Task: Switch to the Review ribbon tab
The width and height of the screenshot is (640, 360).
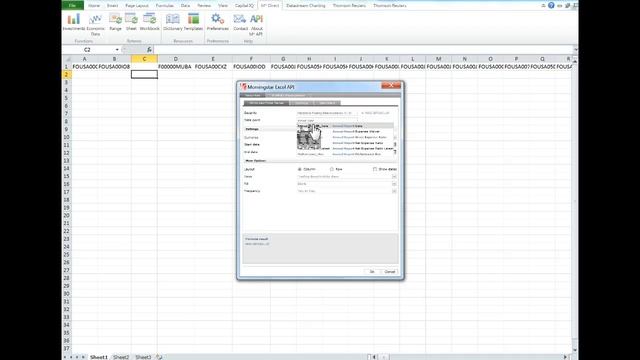Action: [x=204, y=6]
